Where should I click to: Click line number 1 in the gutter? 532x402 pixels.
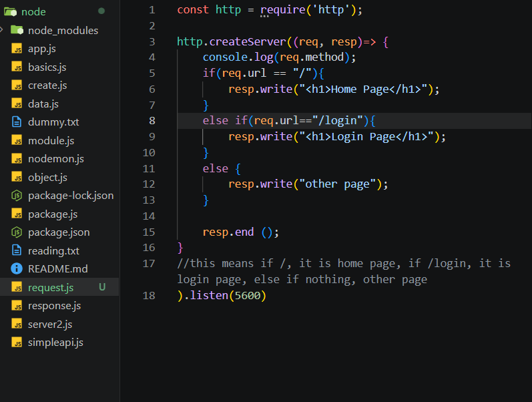(152, 10)
